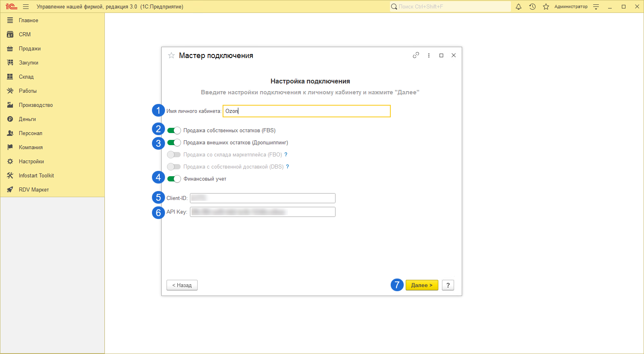This screenshot has width=644, height=354.
Task: Click the Продажа собственных остатков (FBS) label
Action: 229,130
